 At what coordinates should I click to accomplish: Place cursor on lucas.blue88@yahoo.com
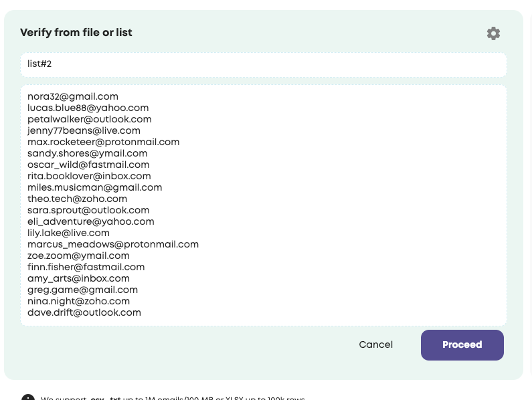tap(88, 108)
